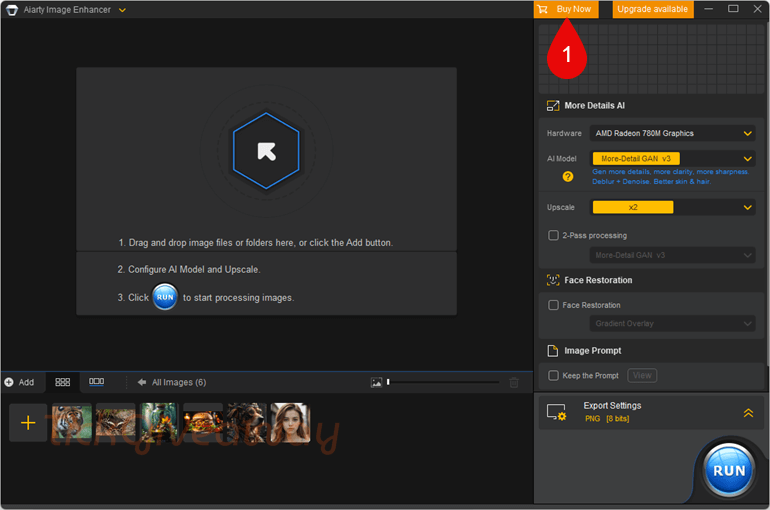Click the Aiarty app logo icon
The image size is (770, 510).
(x=12, y=10)
